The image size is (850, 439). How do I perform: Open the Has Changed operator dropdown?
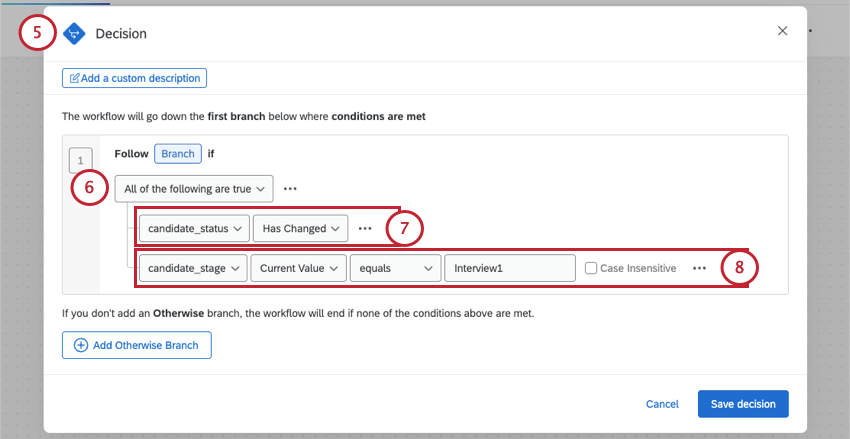click(x=300, y=228)
